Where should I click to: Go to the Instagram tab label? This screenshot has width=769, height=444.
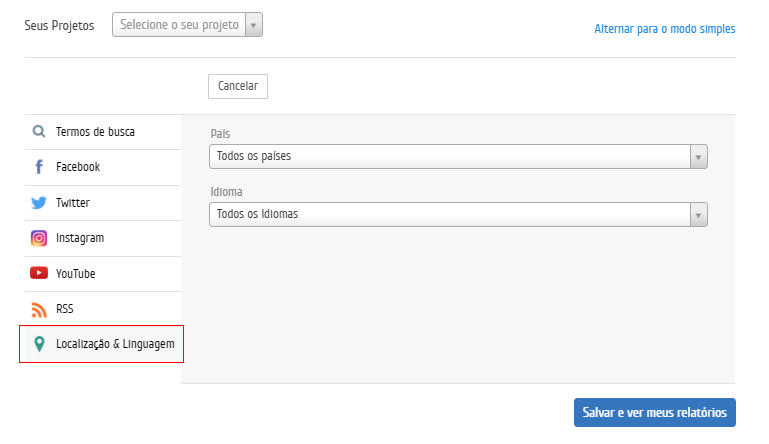tap(80, 238)
